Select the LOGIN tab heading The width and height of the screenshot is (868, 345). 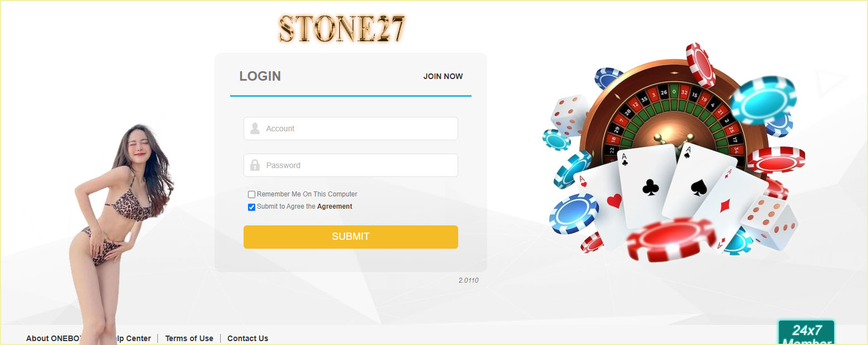(260, 76)
